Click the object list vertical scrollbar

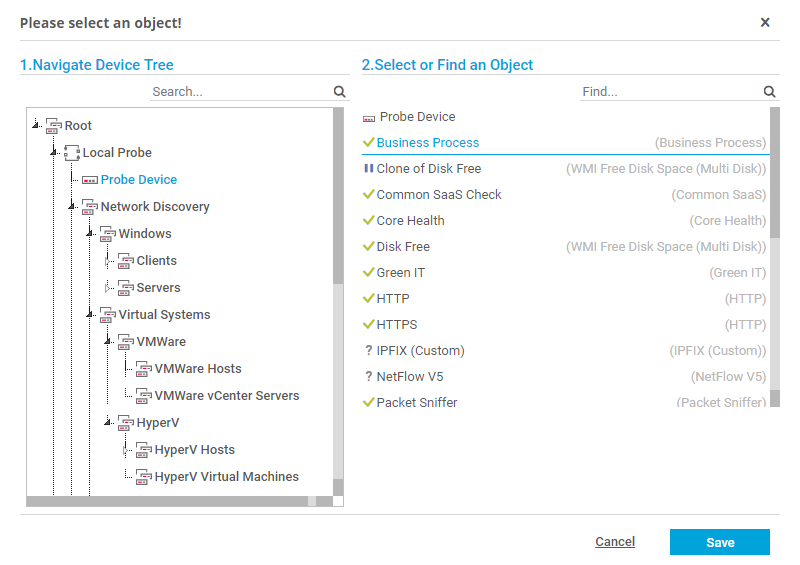click(774, 300)
